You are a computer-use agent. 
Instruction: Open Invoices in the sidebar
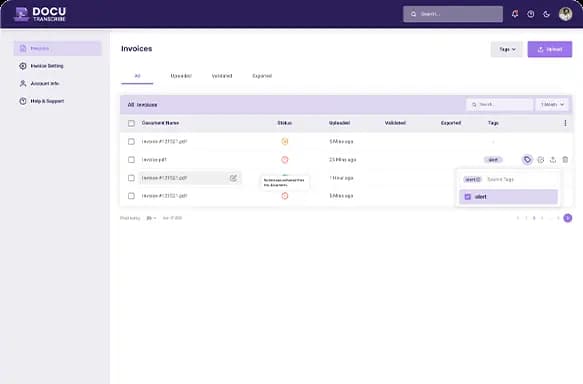(58, 48)
